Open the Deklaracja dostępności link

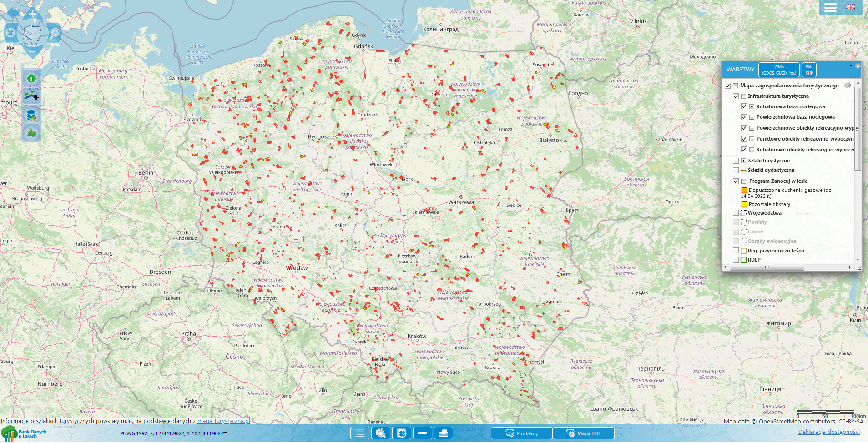(829, 432)
